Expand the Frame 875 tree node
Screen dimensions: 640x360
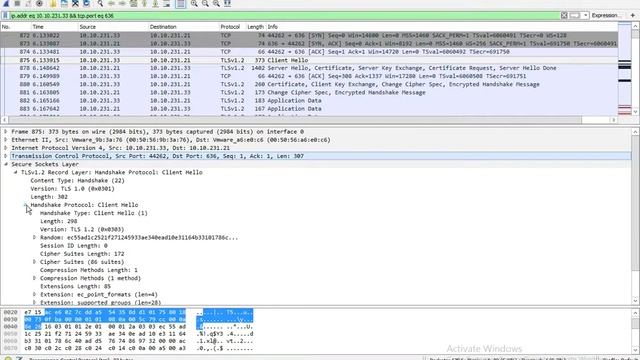click(6, 131)
